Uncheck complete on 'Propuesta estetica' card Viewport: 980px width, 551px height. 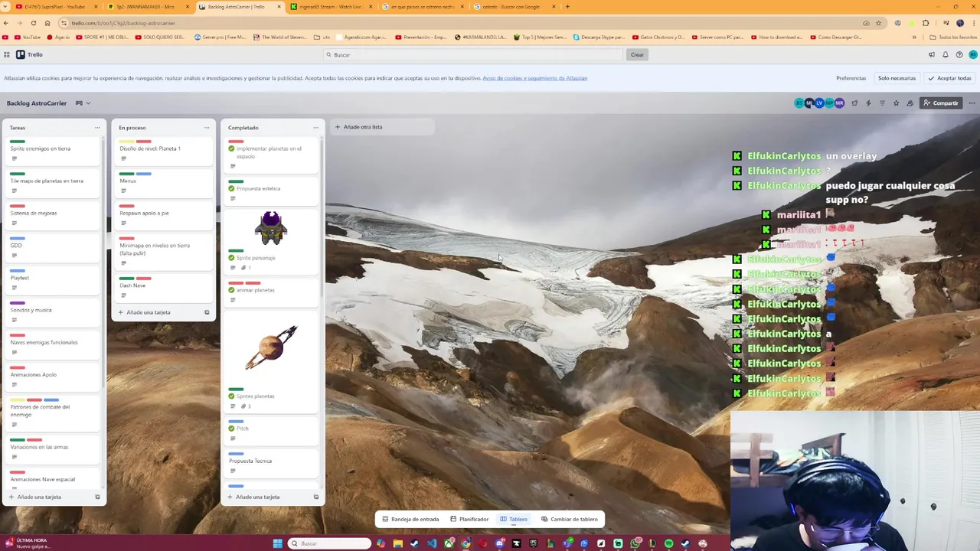tap(231, 188)
